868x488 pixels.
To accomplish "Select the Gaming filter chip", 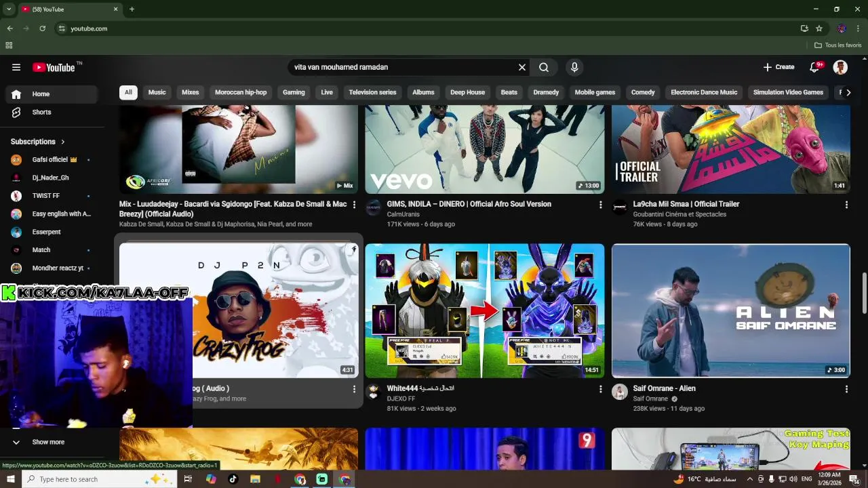I will pos(294,92).
